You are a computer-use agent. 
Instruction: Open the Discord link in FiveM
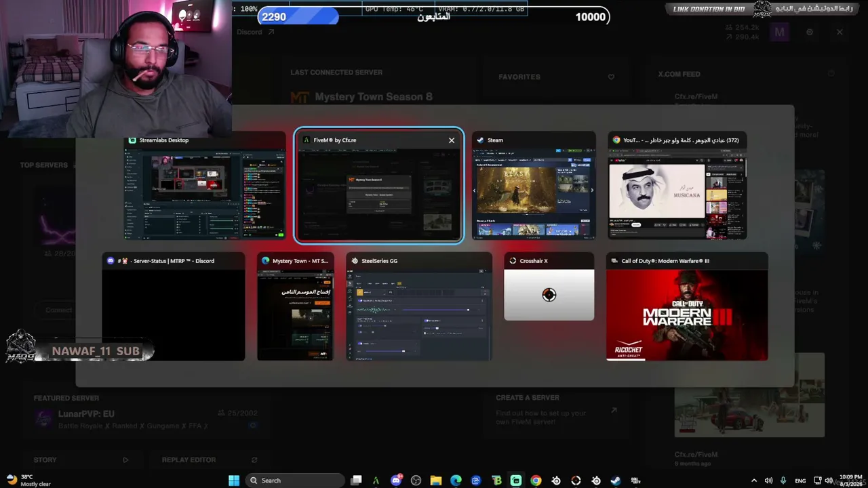point(256,32)
